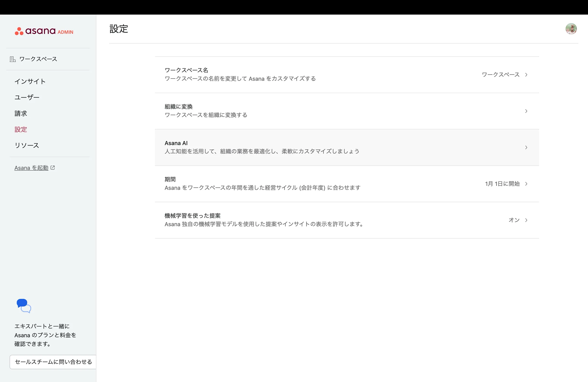
Task: Select the 設定 sidebar item
Action: [x=21, y=129]
